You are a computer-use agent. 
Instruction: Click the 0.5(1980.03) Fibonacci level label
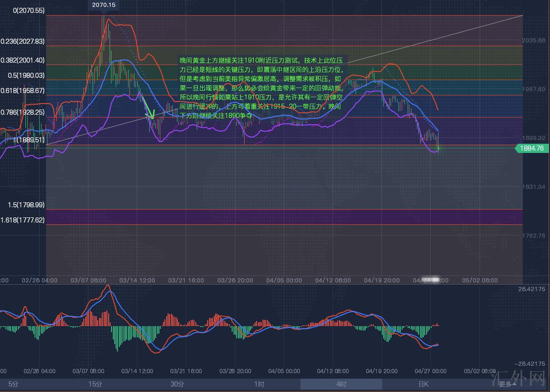(x=23, y=76)
